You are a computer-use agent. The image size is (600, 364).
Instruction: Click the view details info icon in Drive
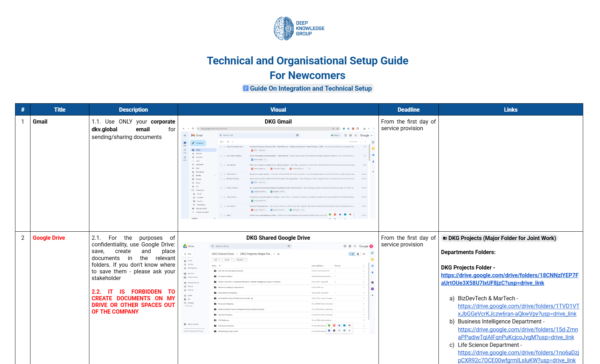[364, 254]
